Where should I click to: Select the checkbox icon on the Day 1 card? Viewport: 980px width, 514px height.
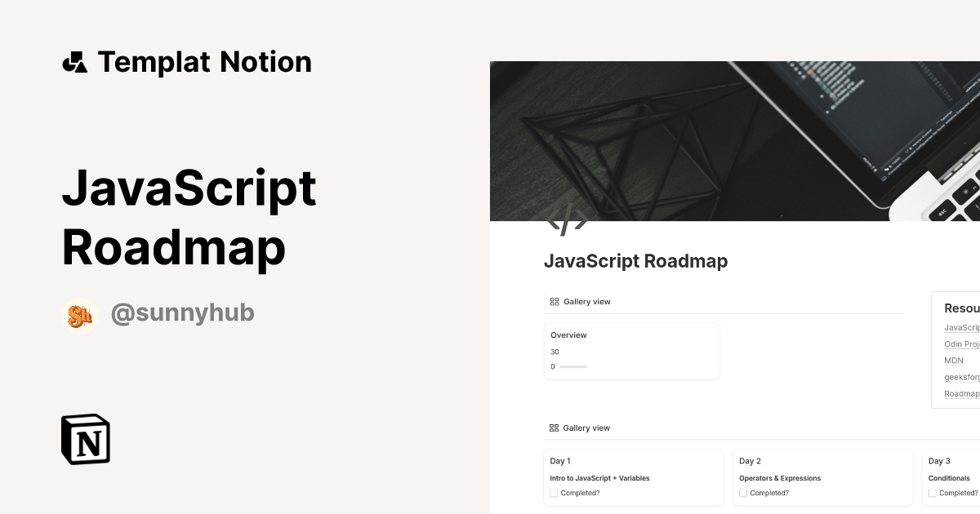[x=555, y=493]
